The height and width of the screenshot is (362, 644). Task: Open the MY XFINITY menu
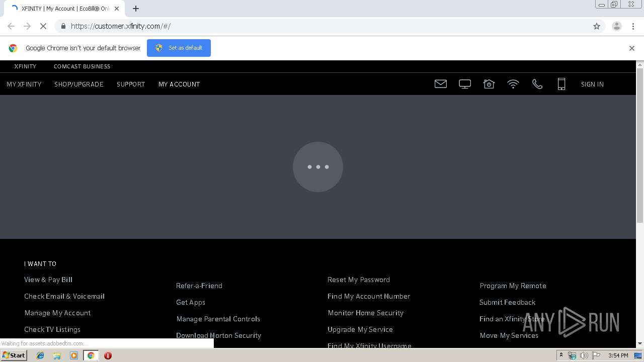24,84
